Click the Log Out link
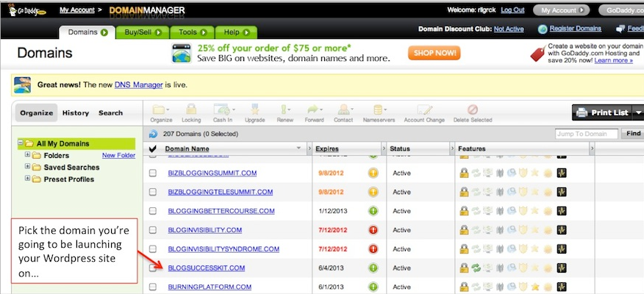Screen dimensions: 644x294 pyautogui.click(x=512, y=10)
